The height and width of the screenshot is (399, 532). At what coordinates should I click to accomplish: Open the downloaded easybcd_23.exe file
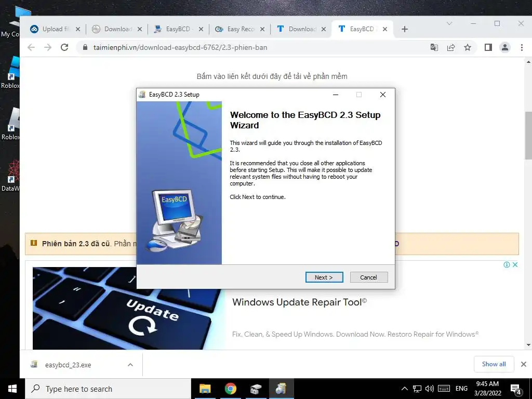coord(68,365)
